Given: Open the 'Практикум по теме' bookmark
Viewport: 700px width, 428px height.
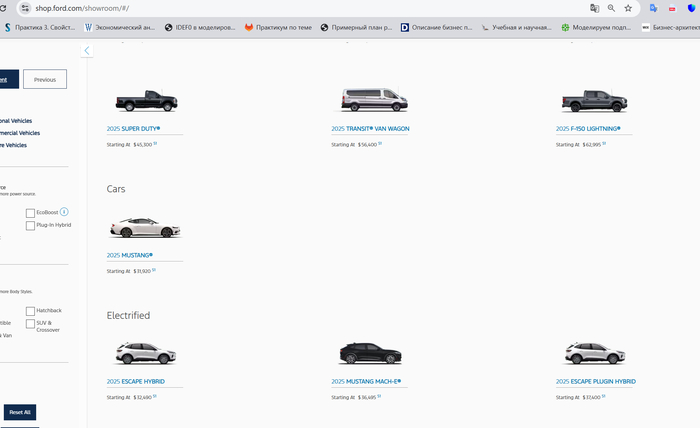Looking at the screenshot, I should [x=278, y=27].
